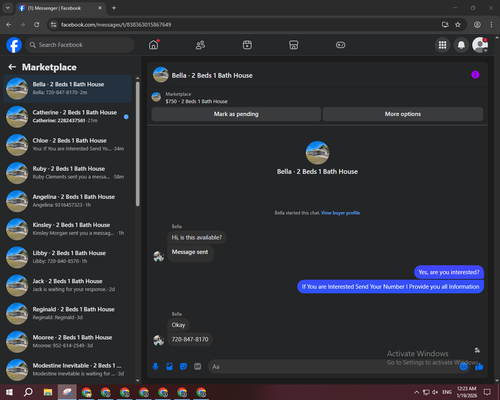Choose a sticker icon
This screenshot has height=400, width=500.
(183, 367)
